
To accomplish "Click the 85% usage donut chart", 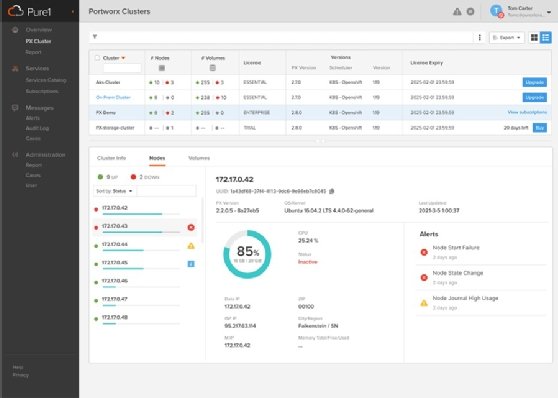I will point(247,254).
